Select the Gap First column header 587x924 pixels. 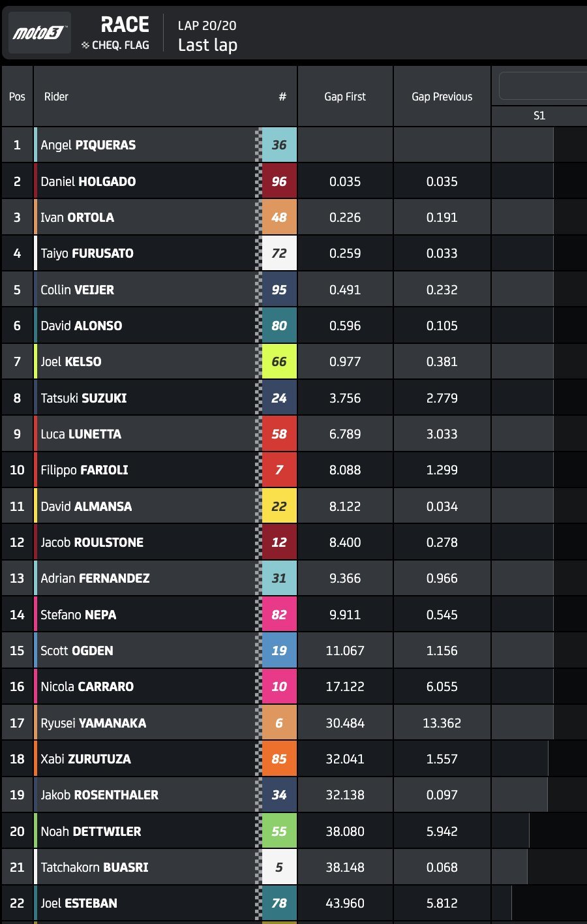click(x=345, y=97)
